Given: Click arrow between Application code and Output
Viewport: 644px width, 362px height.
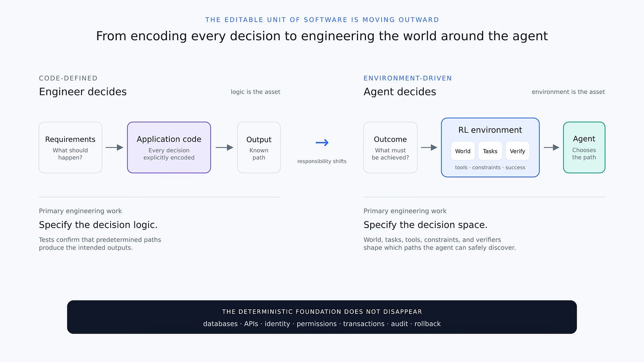Looking at the screenshot, I should (x=224, y=147).
